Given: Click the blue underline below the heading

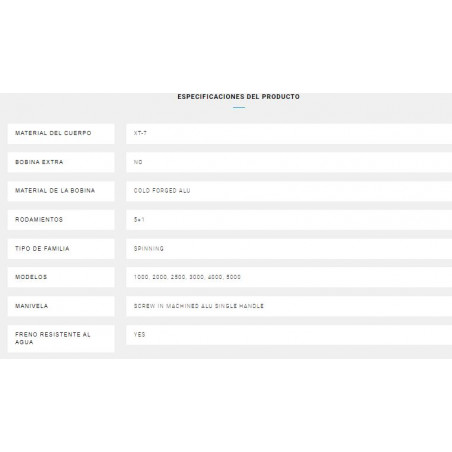Looking at the screenshot, I should click(239, 107).
